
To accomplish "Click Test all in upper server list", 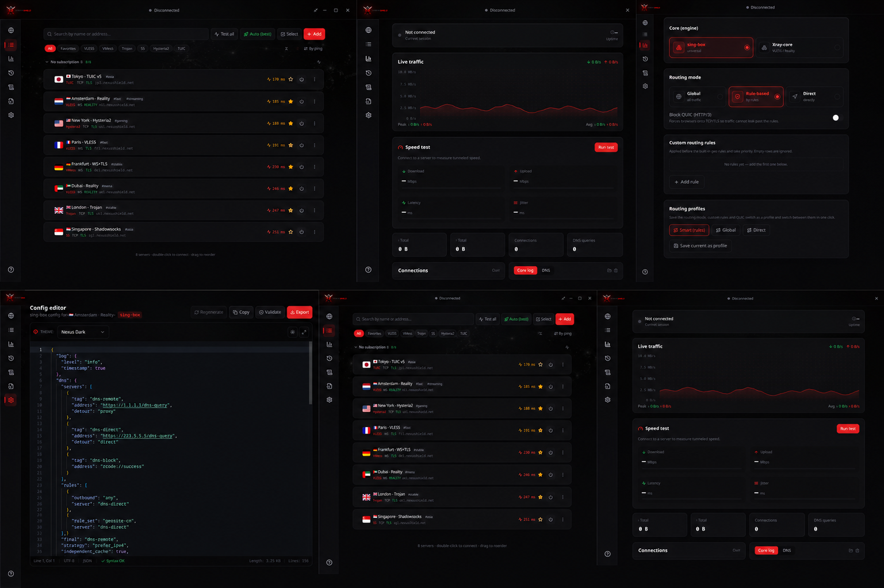I will [x=224, y=34].
